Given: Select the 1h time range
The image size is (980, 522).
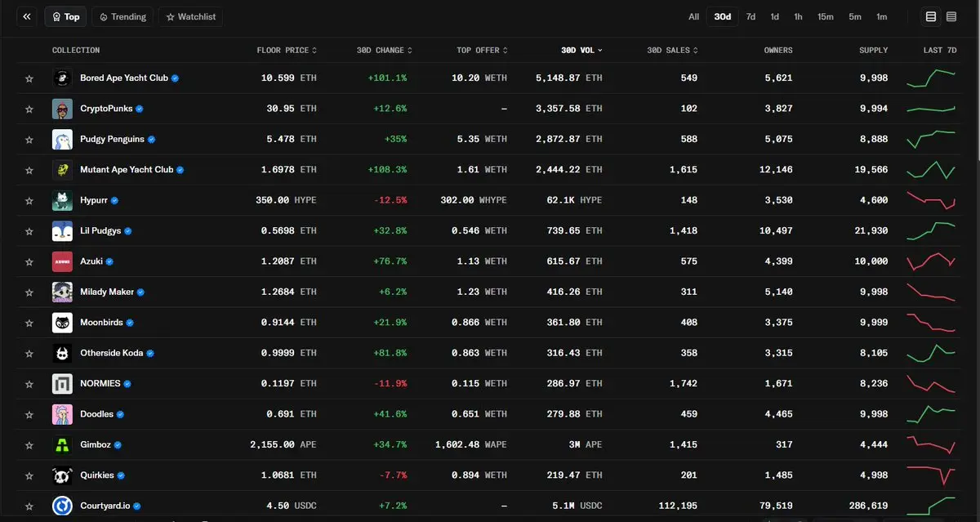Looking at the screenshot, I should coord(798,16).
